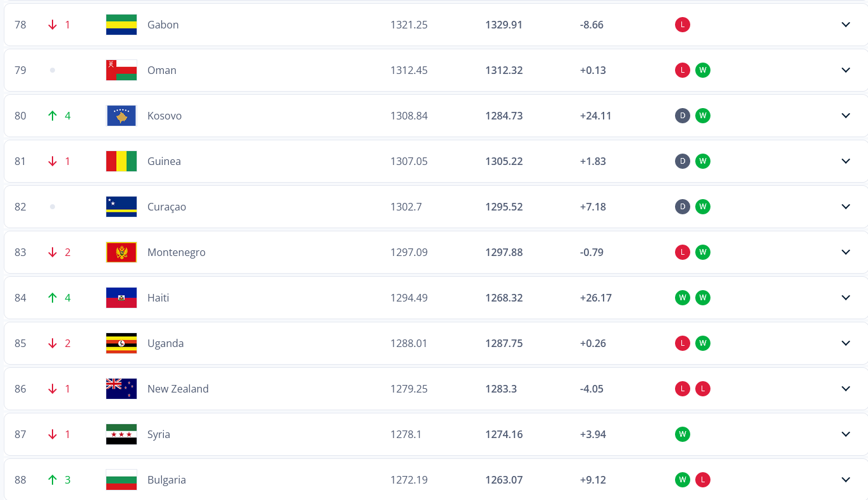
Task: Open the Guinea team link
Action: tap(164, 161)
